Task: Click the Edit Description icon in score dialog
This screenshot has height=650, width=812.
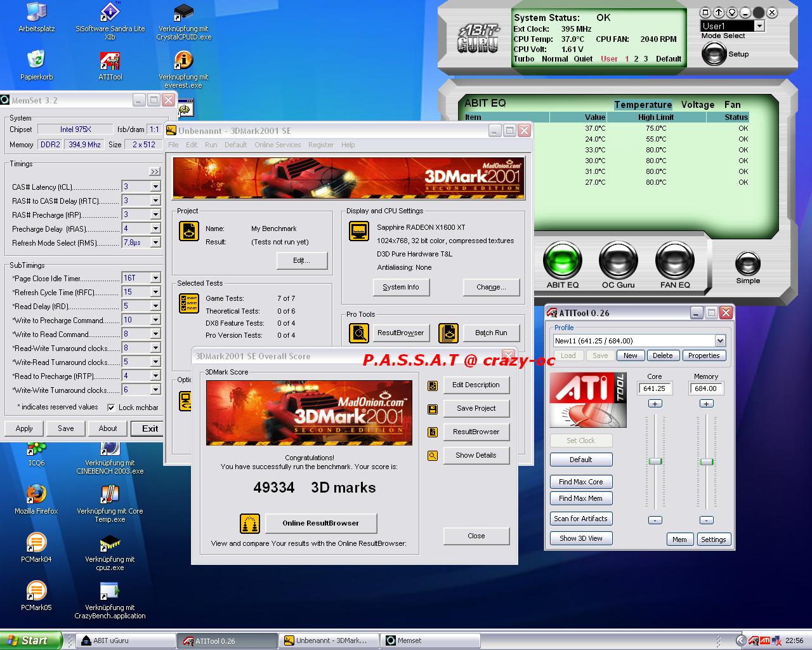Action: (433, 385)
